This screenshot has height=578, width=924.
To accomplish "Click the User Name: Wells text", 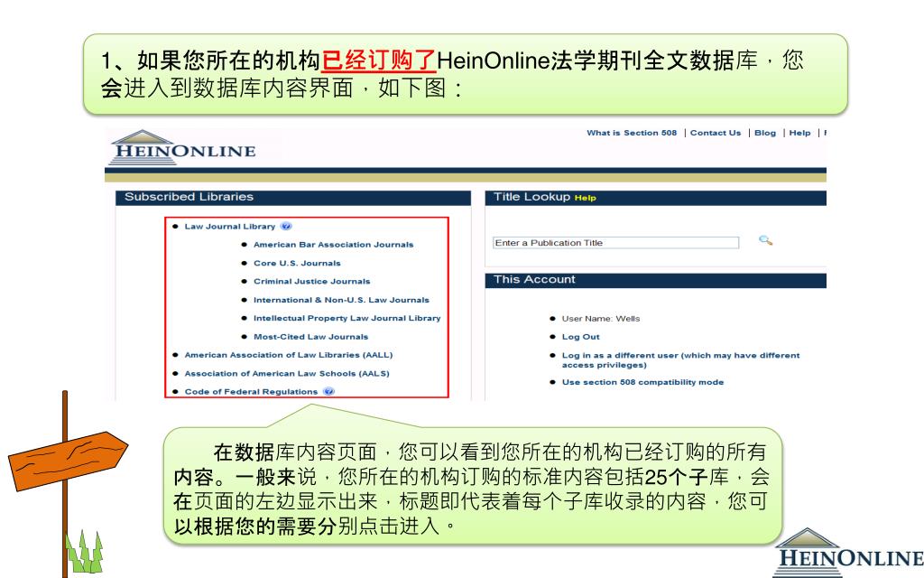I will 600,319.
